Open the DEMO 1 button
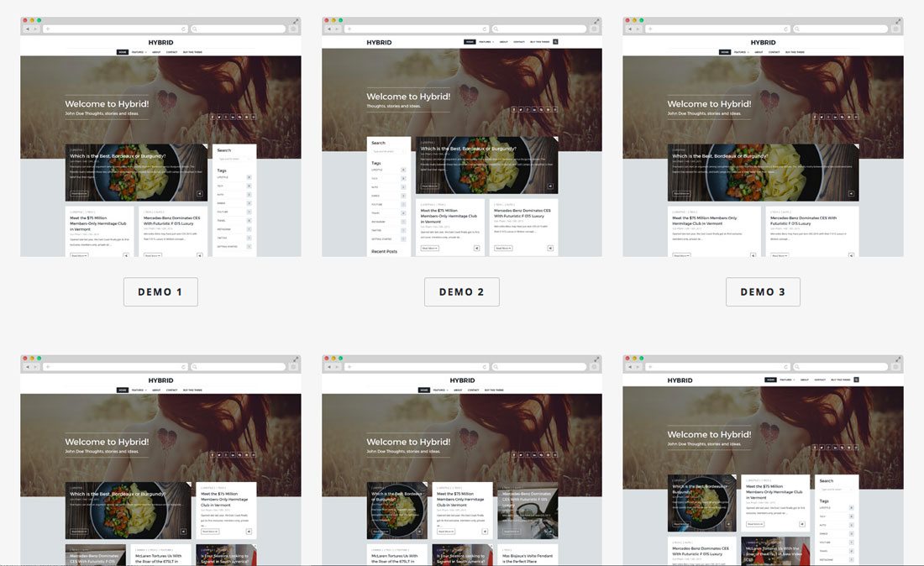The width and height of the screenshot is (924, 566). click(x=160, y=291)
